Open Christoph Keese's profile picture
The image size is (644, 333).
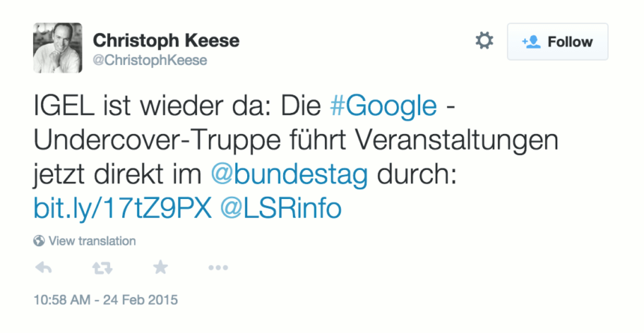pyautogui.click(x=58, y=48)
